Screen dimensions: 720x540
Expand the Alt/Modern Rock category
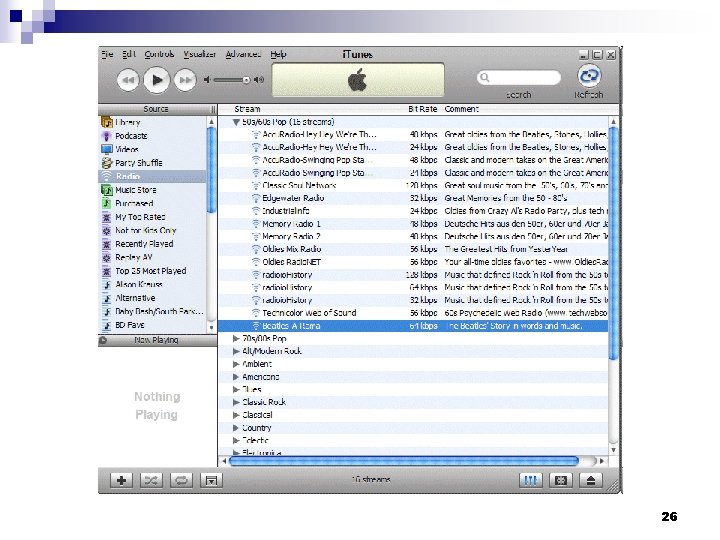coord(236,351)
